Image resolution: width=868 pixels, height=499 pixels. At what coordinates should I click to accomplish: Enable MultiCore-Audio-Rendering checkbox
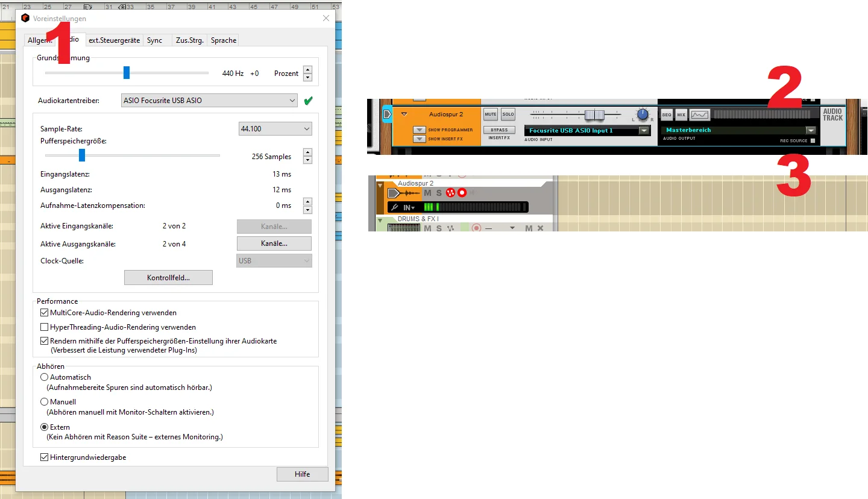44,313
